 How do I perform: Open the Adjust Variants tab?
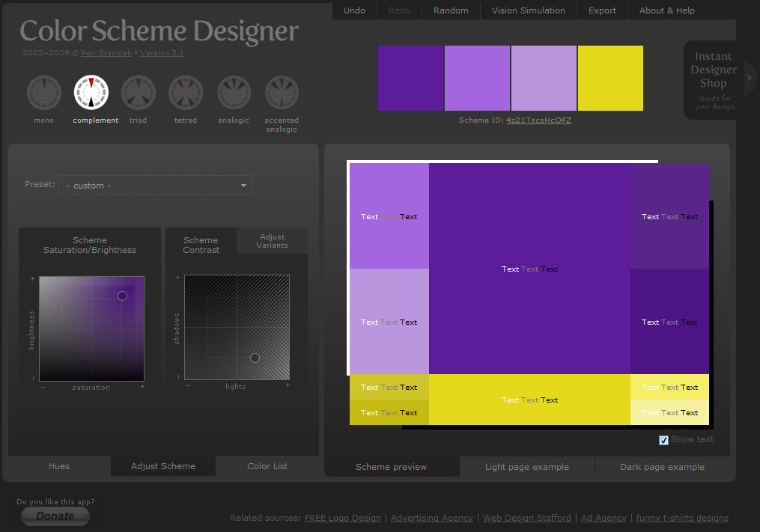[272, 241]
